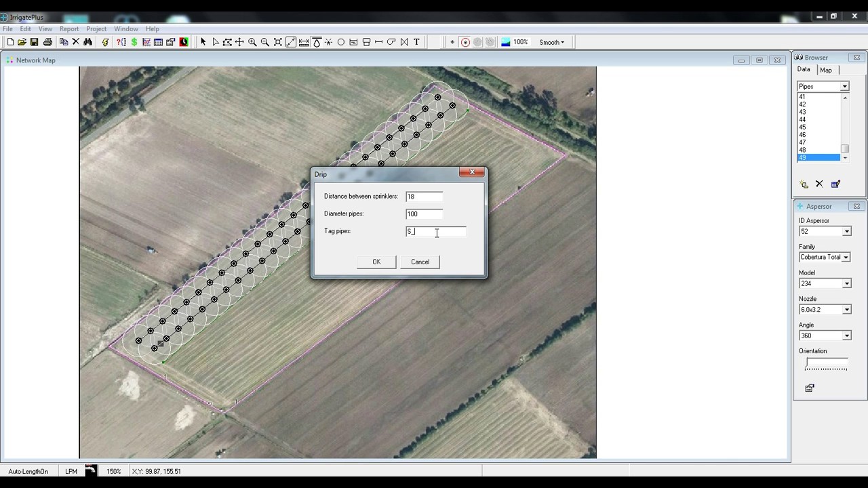This screenshot has height=488, width=868.
Task: Click the Delete X icon in main toolbar
Action: [76, 42]
